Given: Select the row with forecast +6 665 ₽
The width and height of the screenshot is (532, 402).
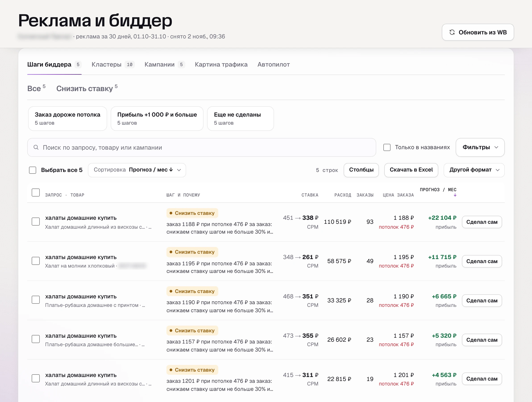Looking at the screenshot, I should (36, 300).
